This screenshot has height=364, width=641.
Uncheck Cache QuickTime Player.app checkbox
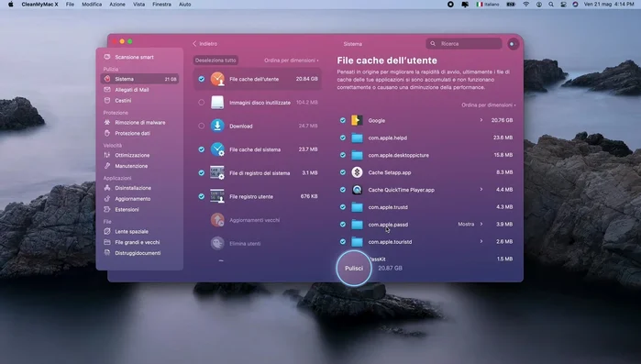click(343, 190)
